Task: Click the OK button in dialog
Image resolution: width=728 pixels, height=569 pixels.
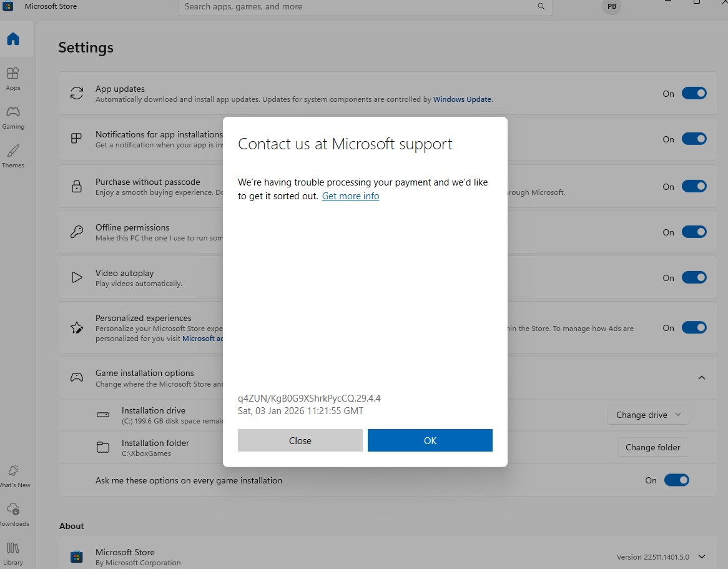Action: tap(430, 440)
